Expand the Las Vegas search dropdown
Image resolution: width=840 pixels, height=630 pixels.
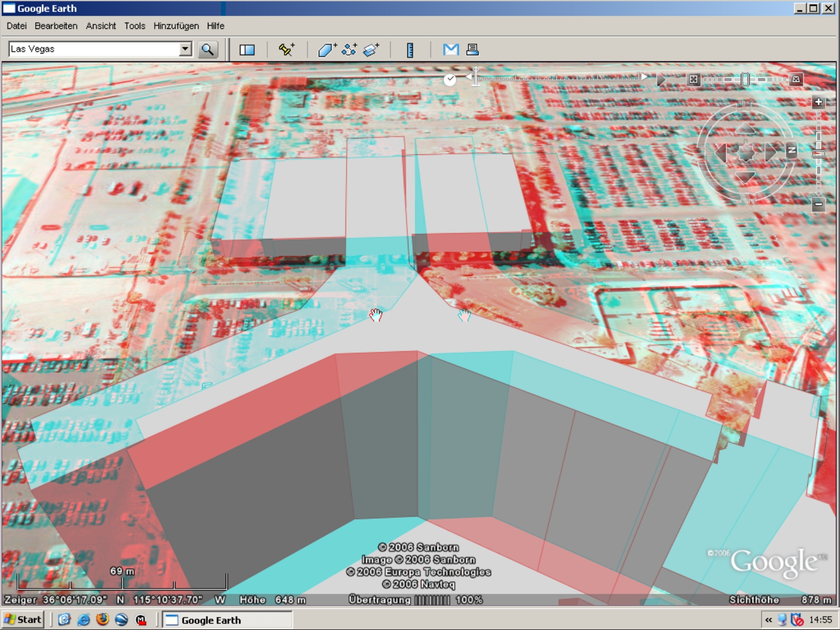click(x=185, y=49)
